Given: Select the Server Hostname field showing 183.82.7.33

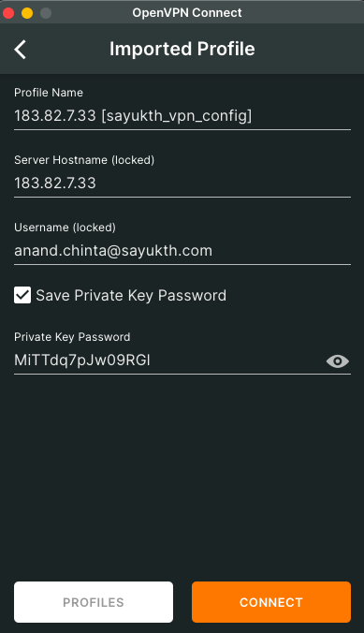Looking at the screenshot, I should pos(182,184).
